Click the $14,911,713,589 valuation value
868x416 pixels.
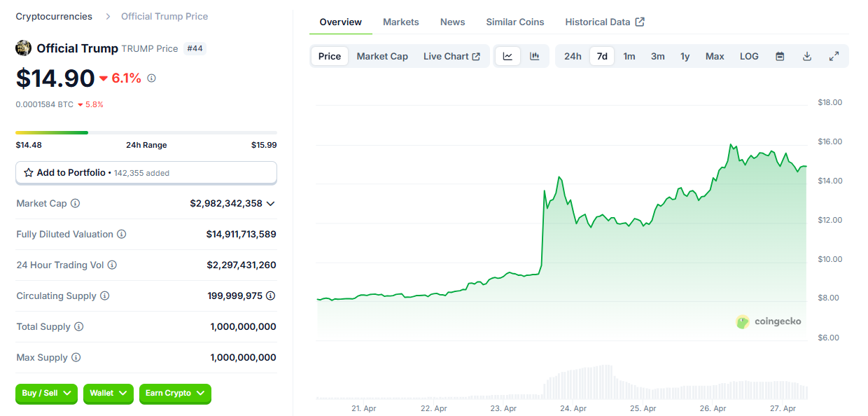coord(241,234)
